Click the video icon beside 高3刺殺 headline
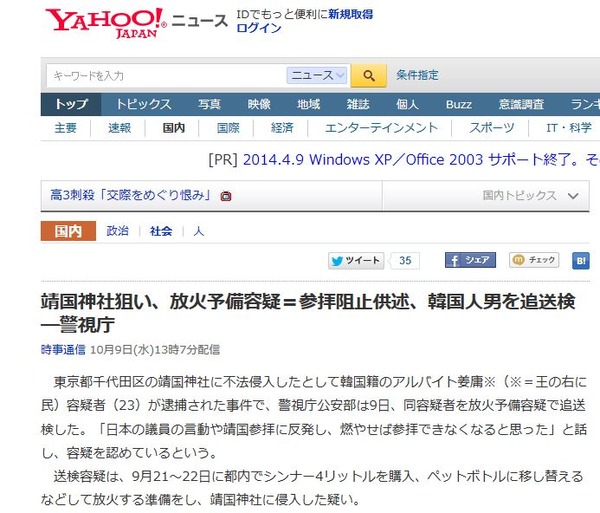 [x=226, y=196]
